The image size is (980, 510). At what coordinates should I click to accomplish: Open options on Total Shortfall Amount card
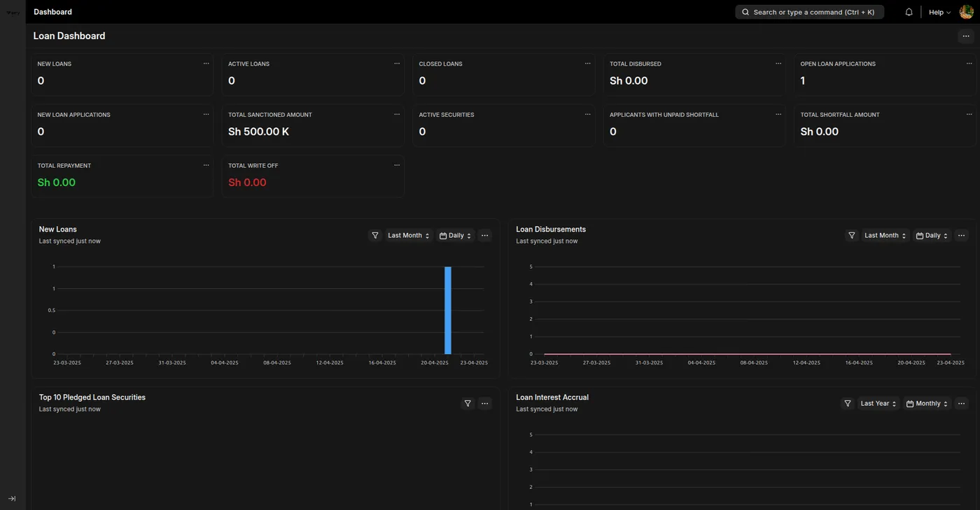click(969, 115)
